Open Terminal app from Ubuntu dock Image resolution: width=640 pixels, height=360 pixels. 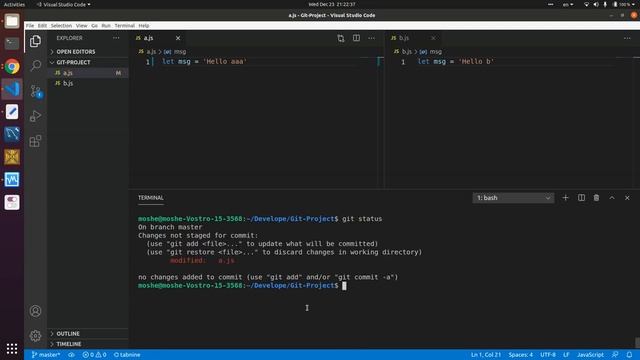click(x=12, y=43)
